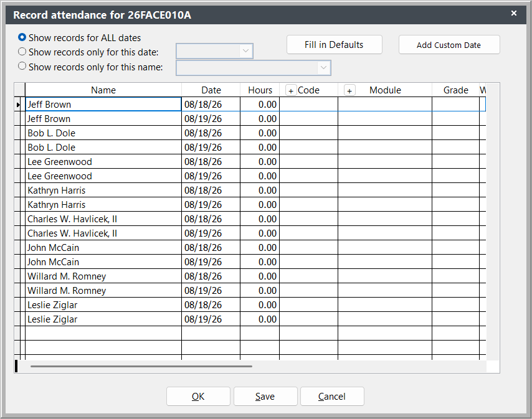532x419 pixels.
Task: Click the Cancel button
Action: pyautogui.click(x=332, y=397)
